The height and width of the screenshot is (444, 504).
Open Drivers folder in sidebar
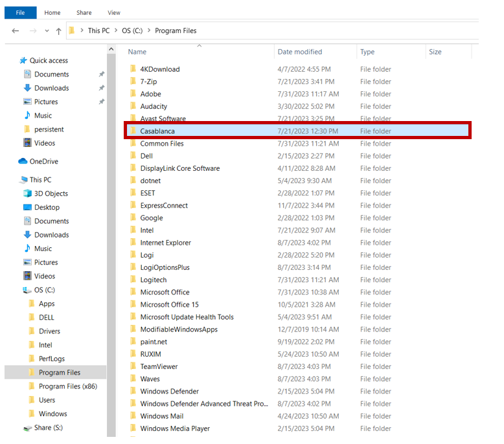point(49,331)
